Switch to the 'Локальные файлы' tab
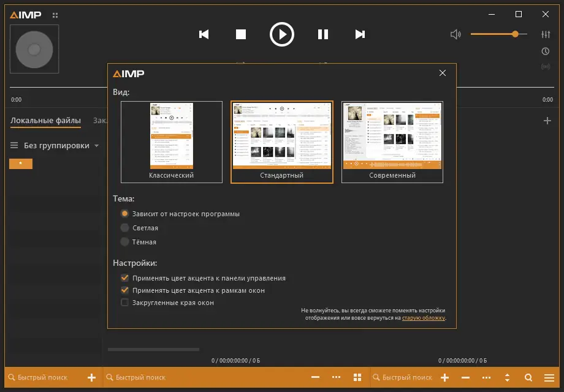The width and height of the screenshot is (564, 392). 46,121
